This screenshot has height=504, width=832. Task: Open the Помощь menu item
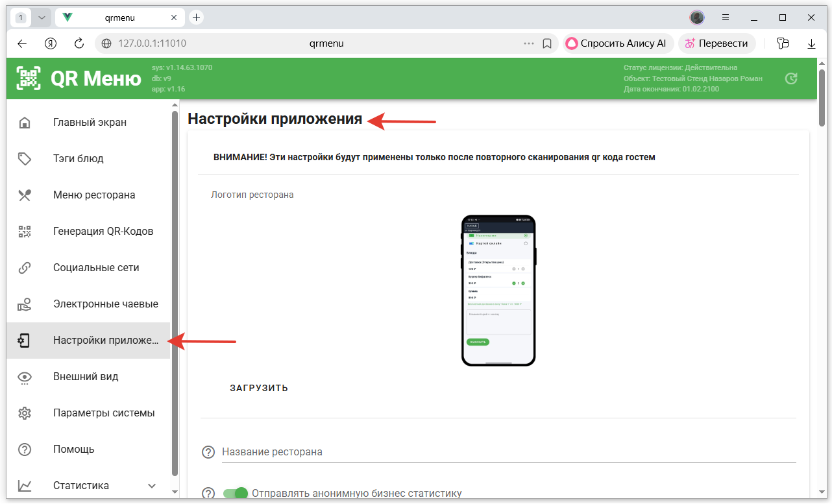click(74, 450)
